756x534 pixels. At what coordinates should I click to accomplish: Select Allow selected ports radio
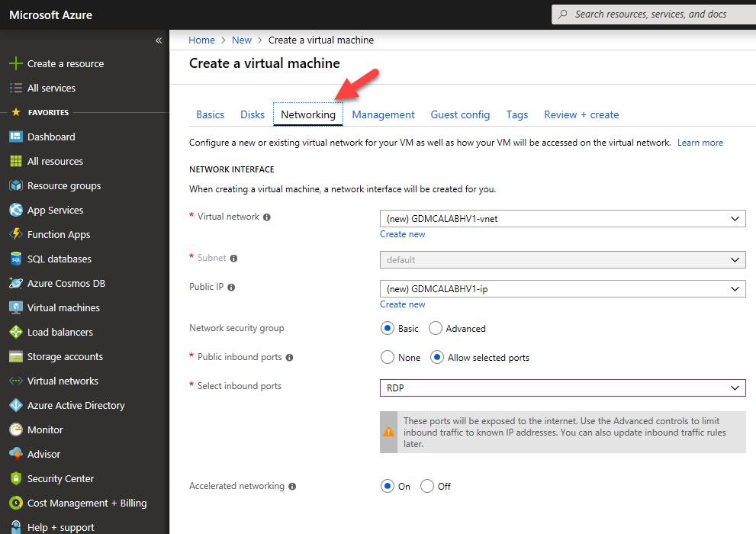click(x=437, y=357)
